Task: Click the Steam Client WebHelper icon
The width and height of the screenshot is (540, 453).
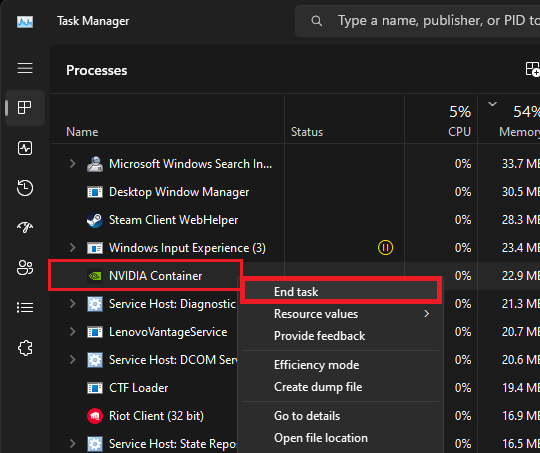Action: pyautogui.click(x=95, y=220)
